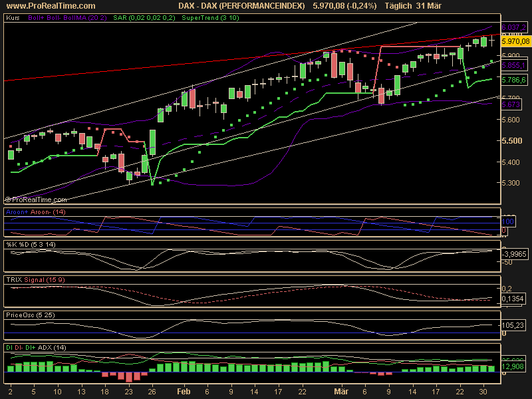Select the 5.500 price axis label
This screenshot has width=532, height=399.
(x=512, y=141)
